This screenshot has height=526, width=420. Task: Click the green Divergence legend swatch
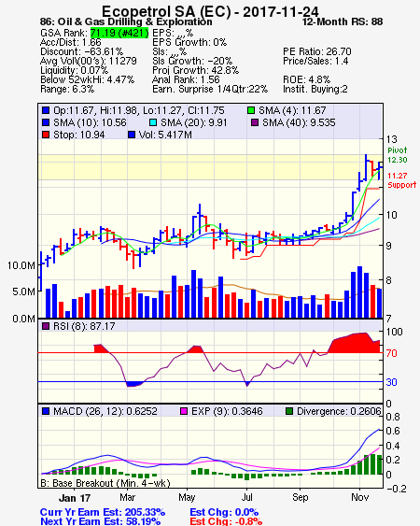(289, 411)
